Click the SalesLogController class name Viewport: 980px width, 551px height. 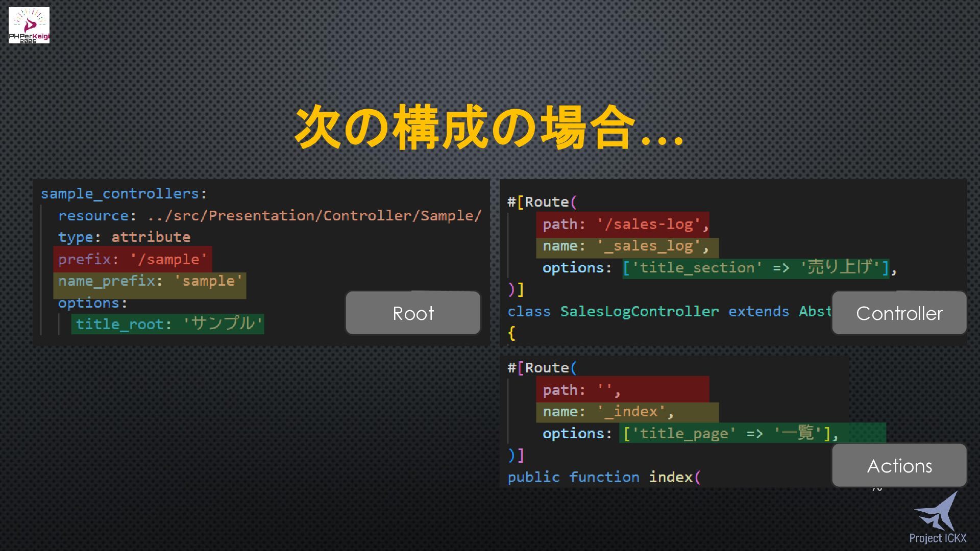[x=639, y=311]
